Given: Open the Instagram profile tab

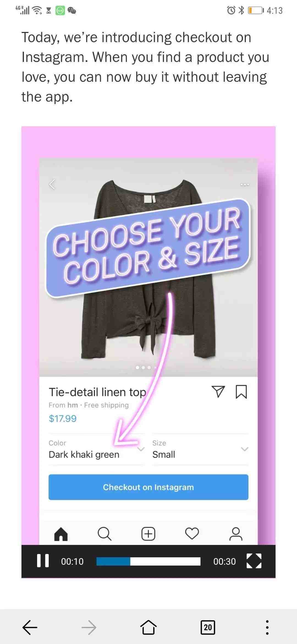Looking at the screenshot, I should pos(236,534).
